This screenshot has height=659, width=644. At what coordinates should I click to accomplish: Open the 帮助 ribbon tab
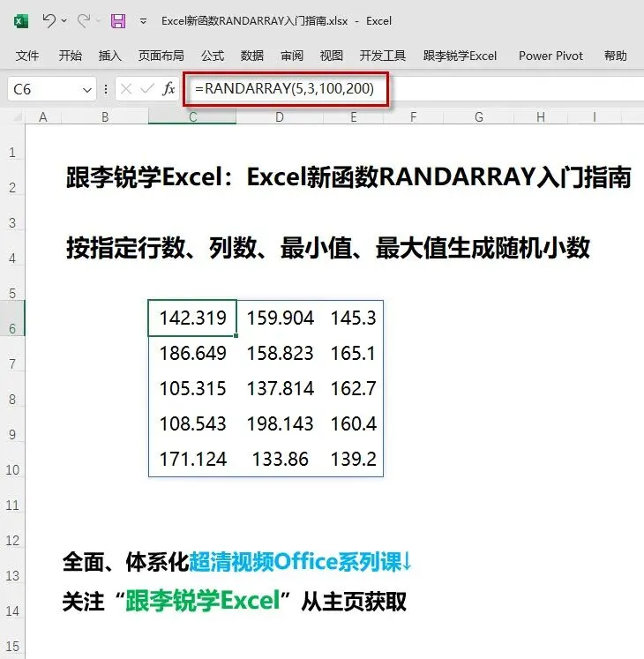point(616,56)
